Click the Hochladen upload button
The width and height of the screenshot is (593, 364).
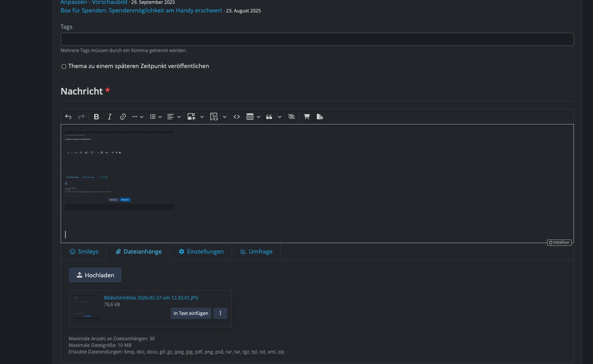point(95,275)
